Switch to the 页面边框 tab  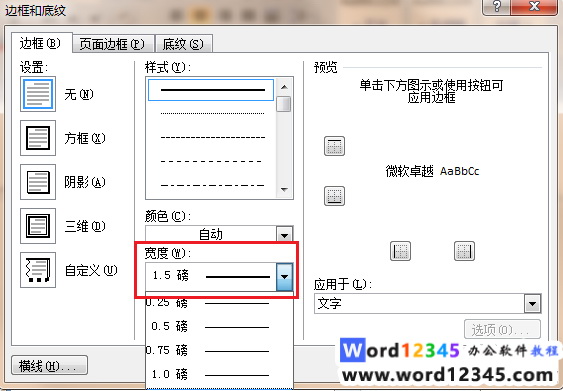click(x=113, y=44)
